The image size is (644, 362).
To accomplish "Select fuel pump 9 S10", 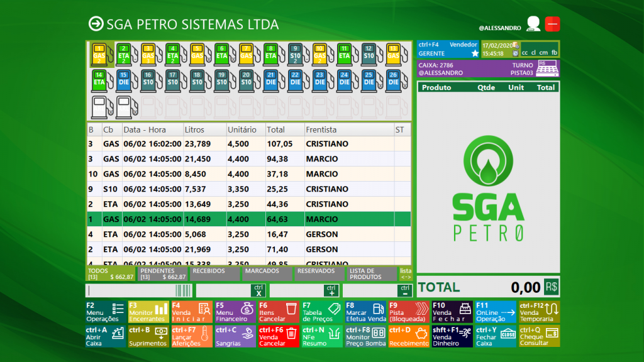I will coord(297,55).
